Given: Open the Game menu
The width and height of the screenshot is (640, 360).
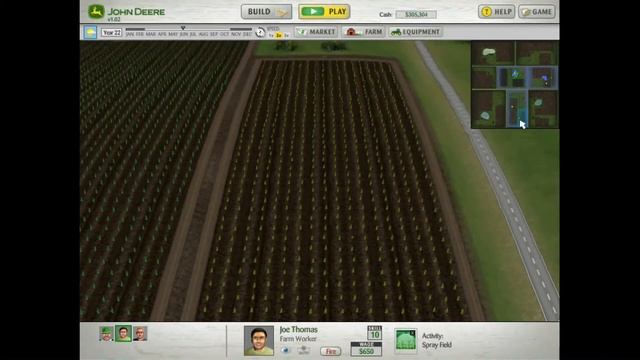Looking at the screenshot, I should point(537,12).
